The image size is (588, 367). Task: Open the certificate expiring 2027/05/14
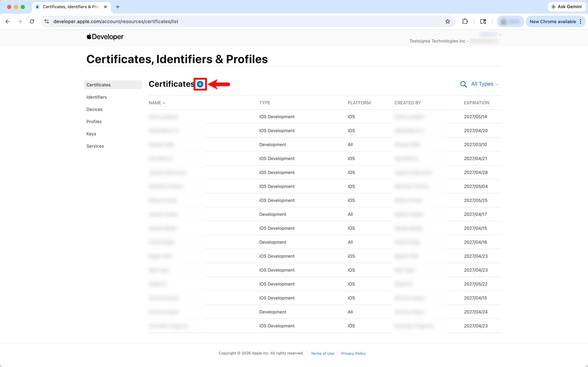[x=325, y=116]
